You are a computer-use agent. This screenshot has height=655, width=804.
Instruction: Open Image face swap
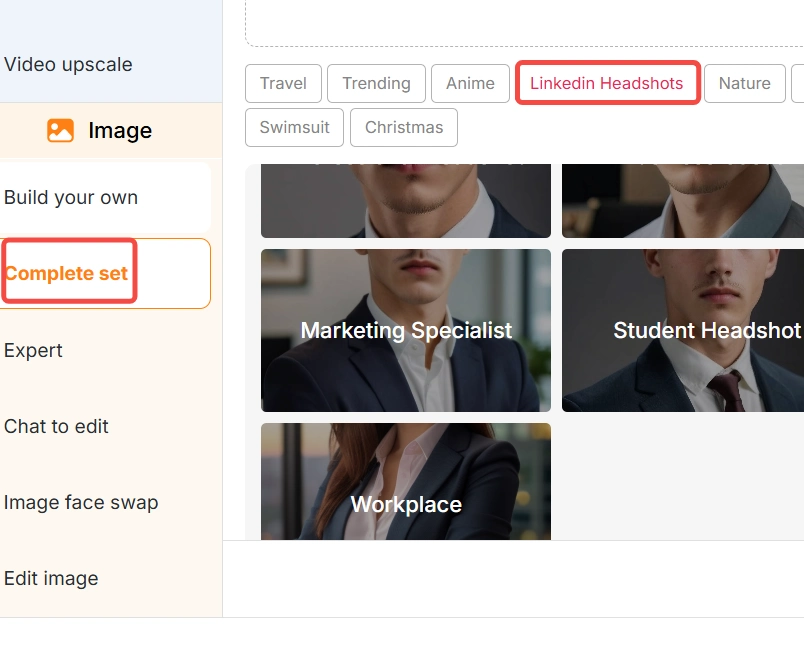point(80,502)
